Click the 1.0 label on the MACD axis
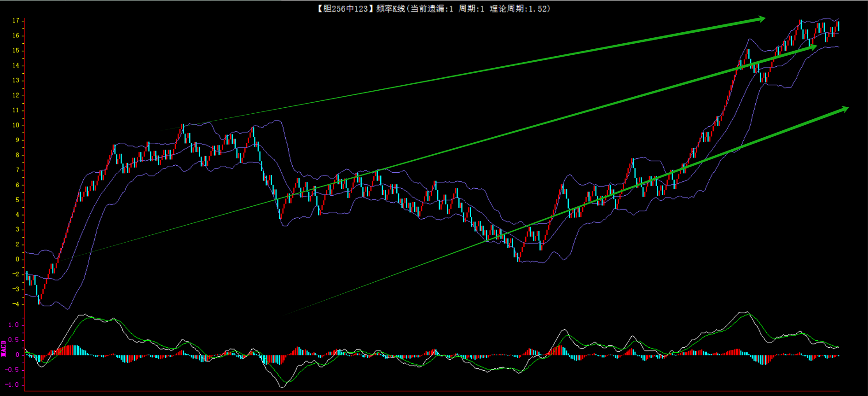The image size is (868, 396). pos(14,325)
